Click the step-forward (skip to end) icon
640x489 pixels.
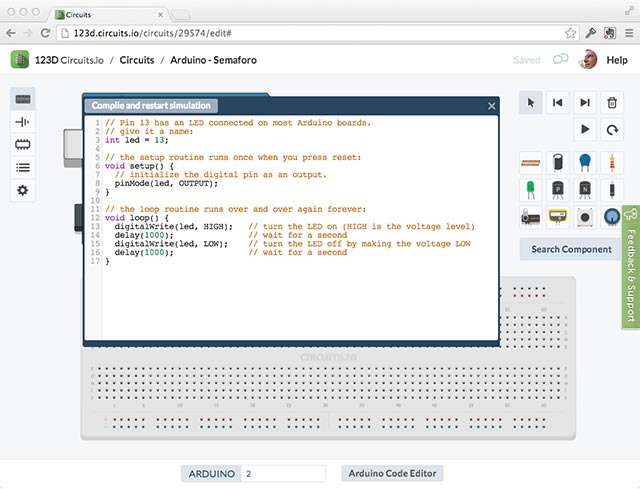coord(585,102)
